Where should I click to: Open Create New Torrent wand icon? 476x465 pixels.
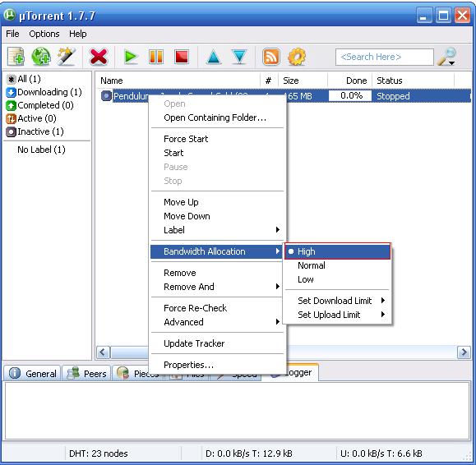pyautogui.click(x=67, y=57)
